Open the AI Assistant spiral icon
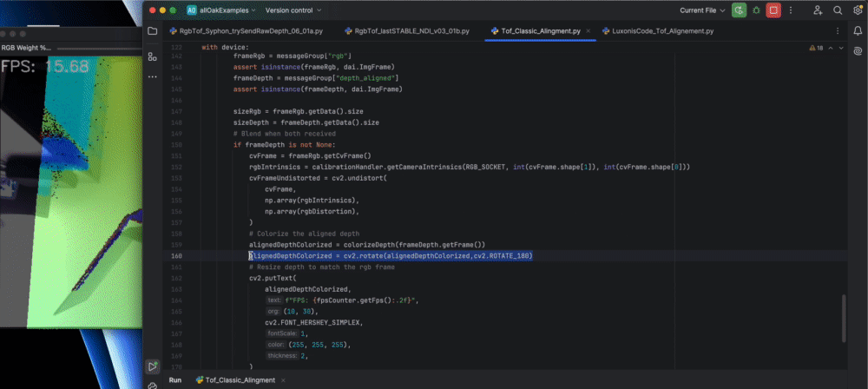 point(858,51)
